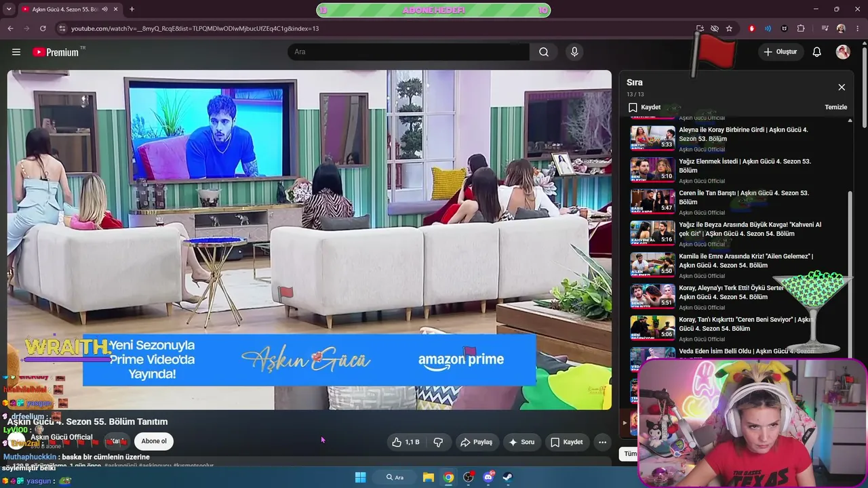Focus the YouTube search field
The image size is (868, 488).
(409, 52)
